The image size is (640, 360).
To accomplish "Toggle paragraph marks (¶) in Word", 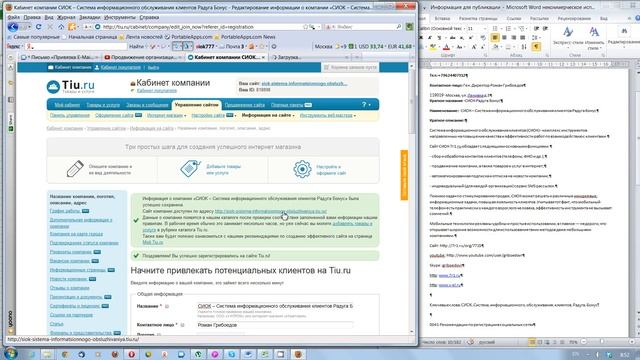I will click(x=536, y=47).
